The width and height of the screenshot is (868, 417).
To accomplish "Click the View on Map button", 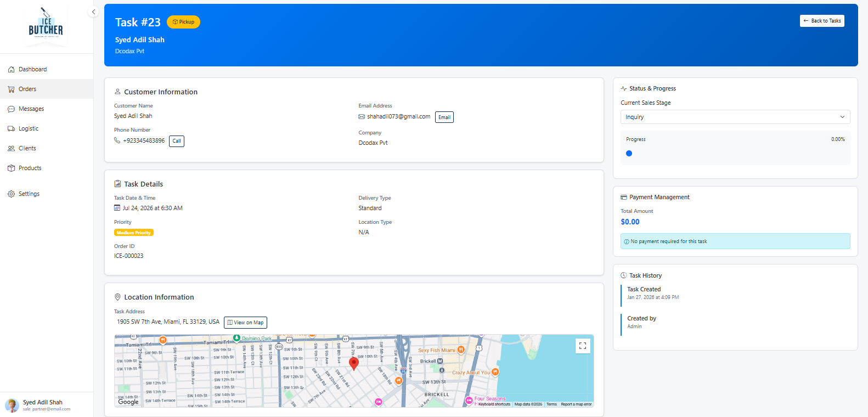I will tap(245, 323).
